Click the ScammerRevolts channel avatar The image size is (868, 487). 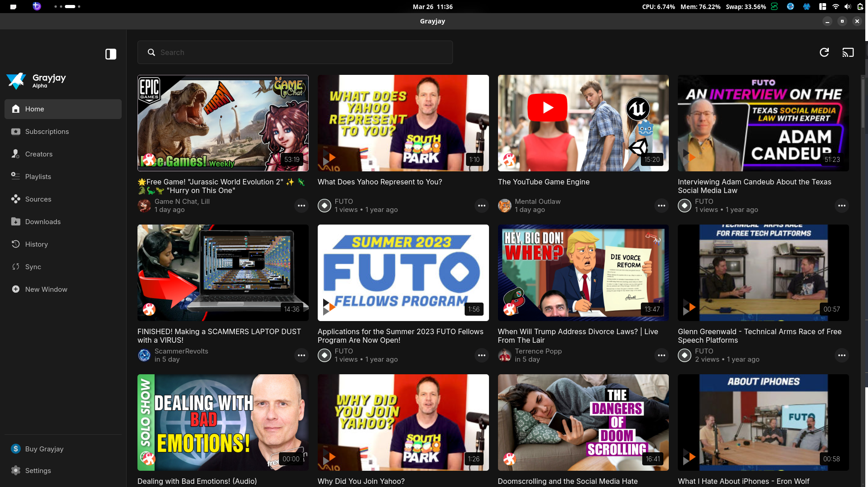click(144, 355)
